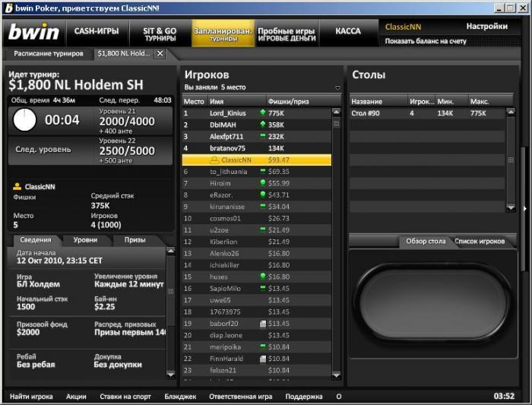Select player row cosmos01
Image resolution: width=532 pixels, height=405 pixels.
(x=257, y=218)
